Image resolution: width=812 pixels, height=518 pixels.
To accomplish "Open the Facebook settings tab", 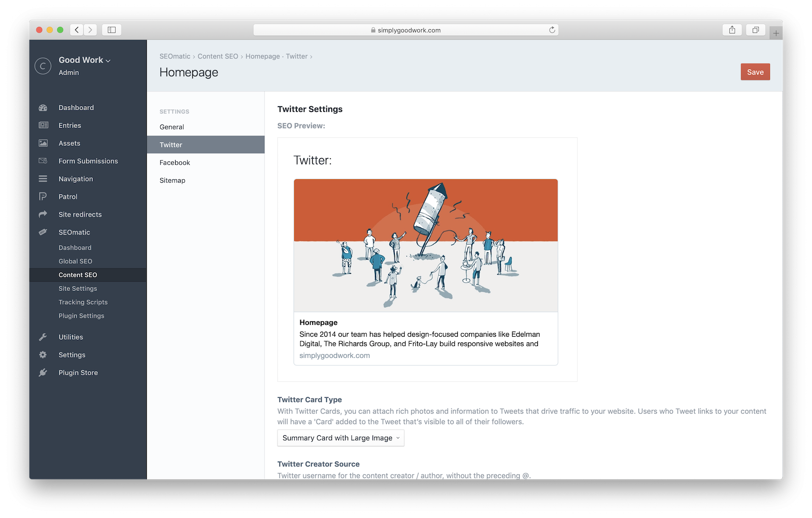I will click(175, 163).
